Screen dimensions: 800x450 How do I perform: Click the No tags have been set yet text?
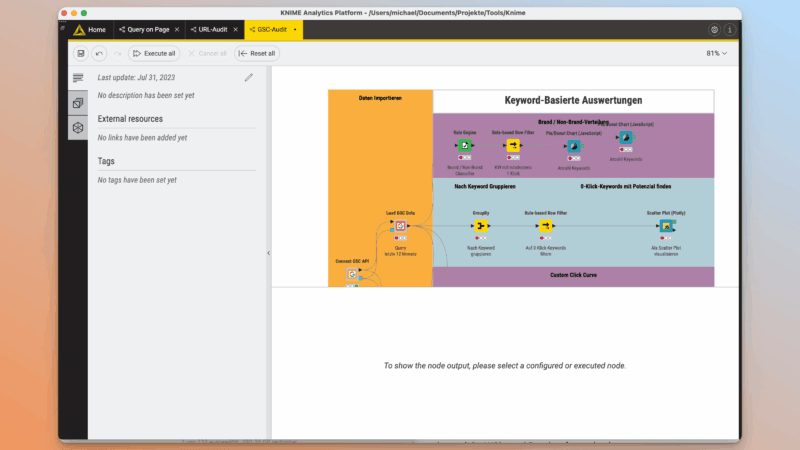(x=137, y=180)
